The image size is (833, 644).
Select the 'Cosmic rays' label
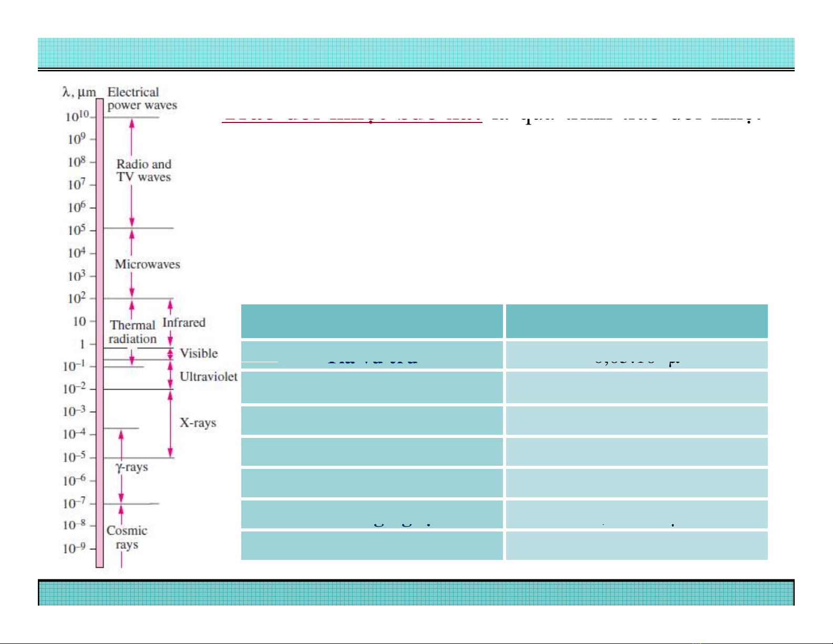pyautogui.click(x=127, y=537)
